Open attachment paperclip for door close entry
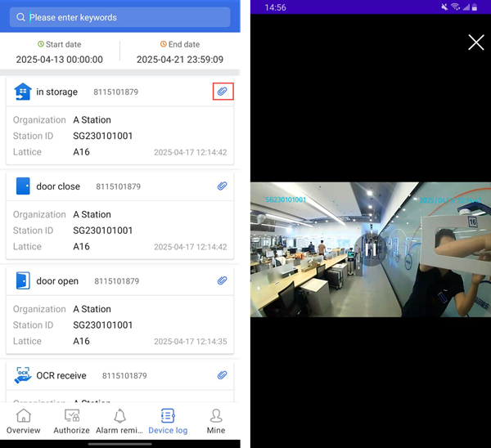 222,186
